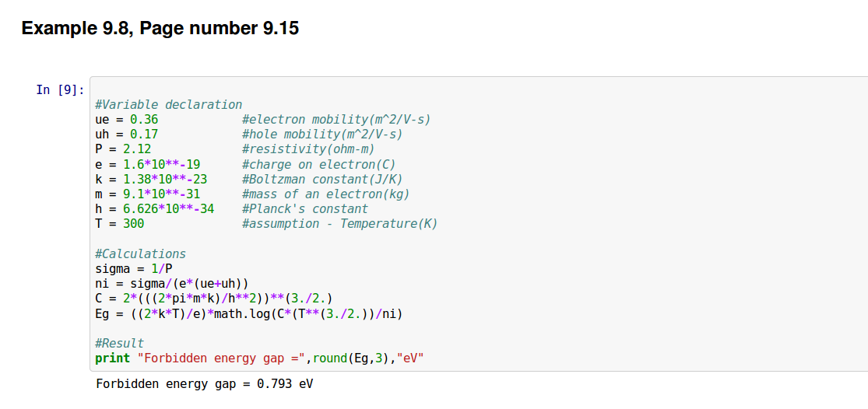Click the Example 9.8 heading
868x409 pixels.
coord(160,29)
